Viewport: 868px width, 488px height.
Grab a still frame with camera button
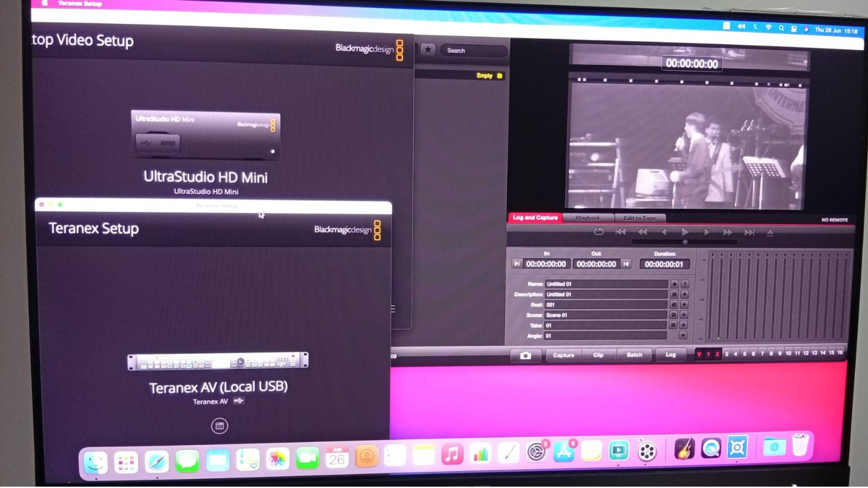[x=525, y=355]
